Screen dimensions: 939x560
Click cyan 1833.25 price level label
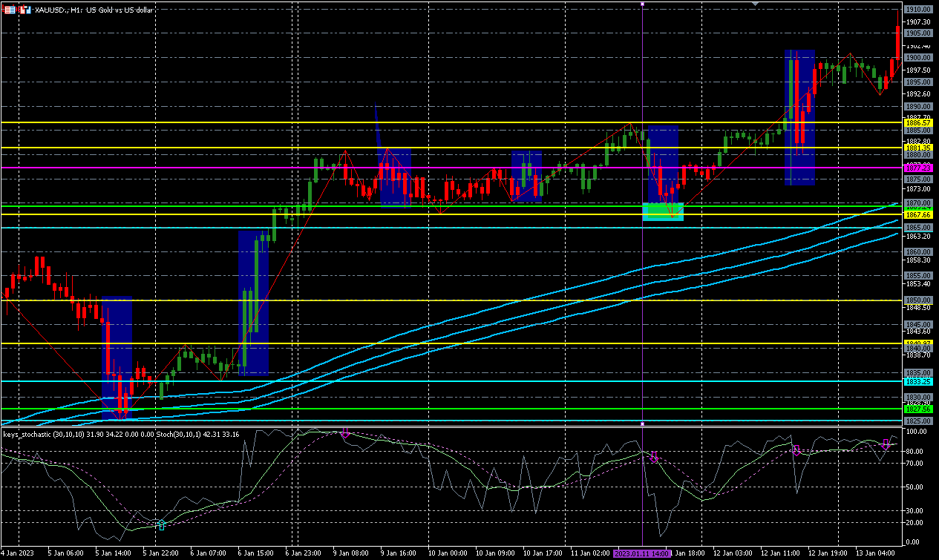(x=918, y=381)
